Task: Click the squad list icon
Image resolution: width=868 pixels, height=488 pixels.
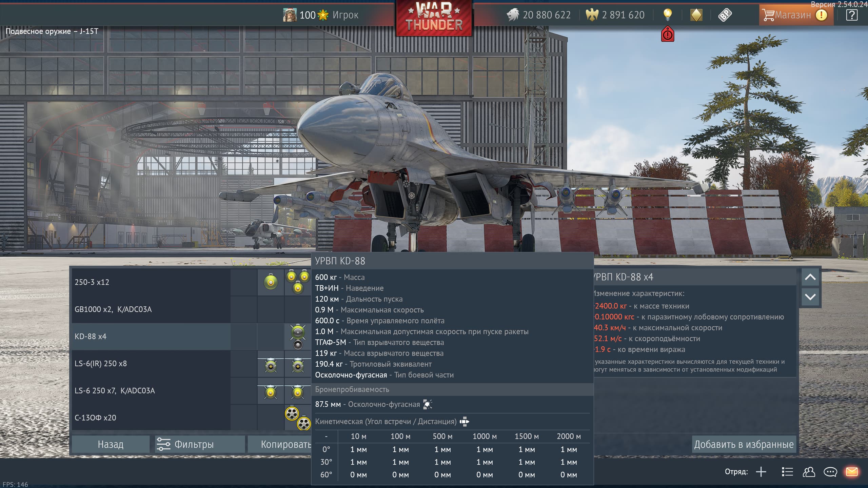Action: (787, 472)
